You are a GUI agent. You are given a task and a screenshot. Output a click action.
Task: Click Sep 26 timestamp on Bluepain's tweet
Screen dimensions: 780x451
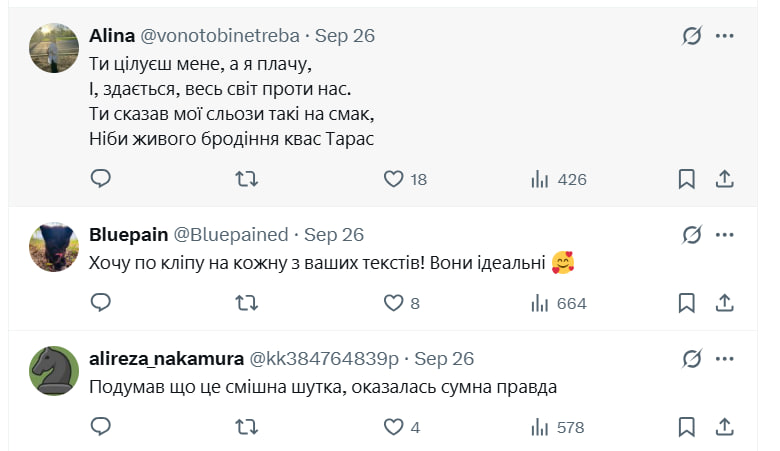[334, 235]
